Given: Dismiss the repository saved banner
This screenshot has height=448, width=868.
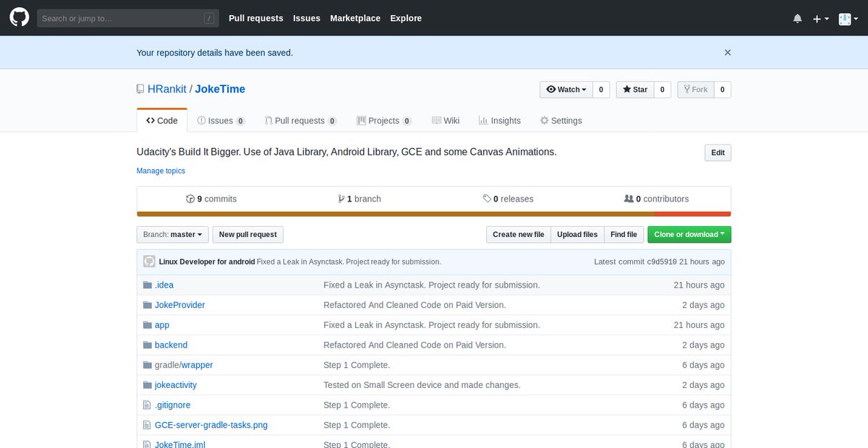Looking at the screenshot, I should coord(728,52).
